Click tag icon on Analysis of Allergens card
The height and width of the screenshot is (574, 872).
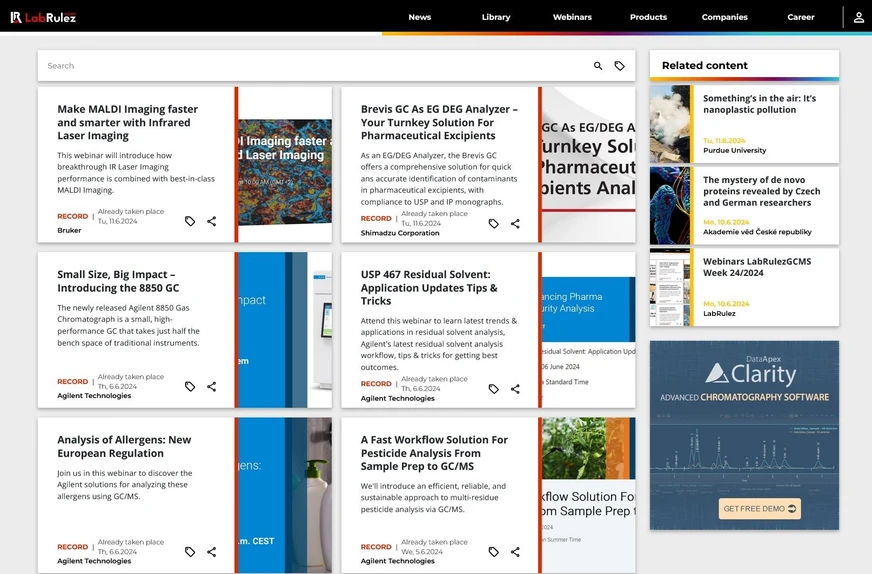190,552
